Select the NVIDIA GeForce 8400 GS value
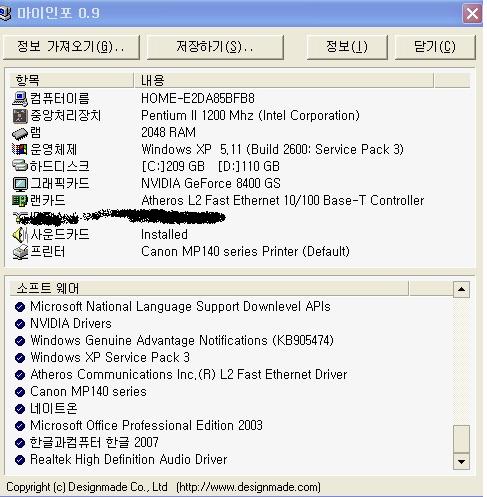 pos(211,183)
